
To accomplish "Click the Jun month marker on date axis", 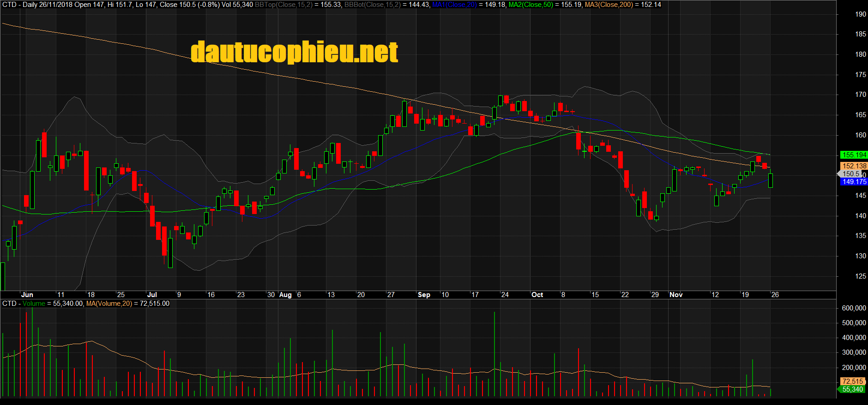I will click(27, 295).
